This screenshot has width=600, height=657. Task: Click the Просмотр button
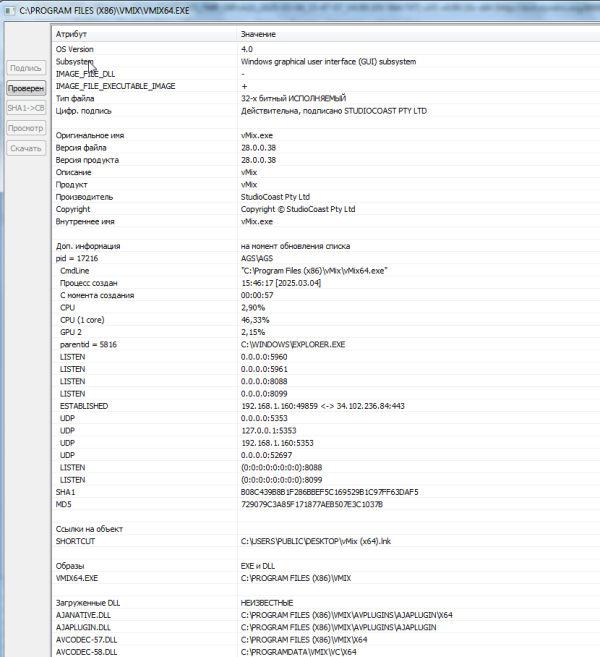point(26,128)
